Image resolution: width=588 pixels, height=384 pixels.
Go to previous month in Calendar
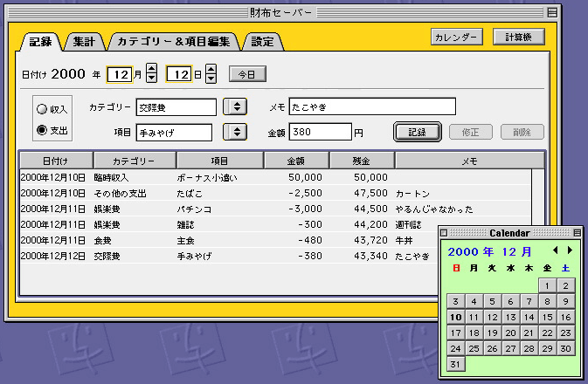(556, 250)
